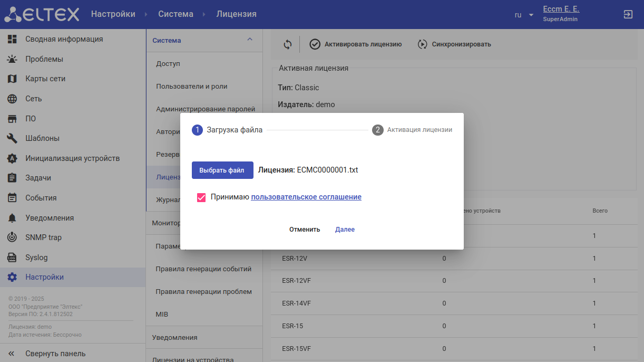The width and height of the screenshot is (644, 362).
Task: Click the Syslog icon in sidebar
Action: (12, 258)
